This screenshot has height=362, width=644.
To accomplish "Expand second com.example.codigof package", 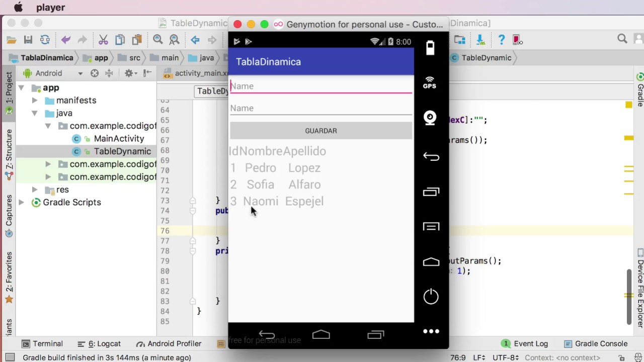I will point(48,164).
